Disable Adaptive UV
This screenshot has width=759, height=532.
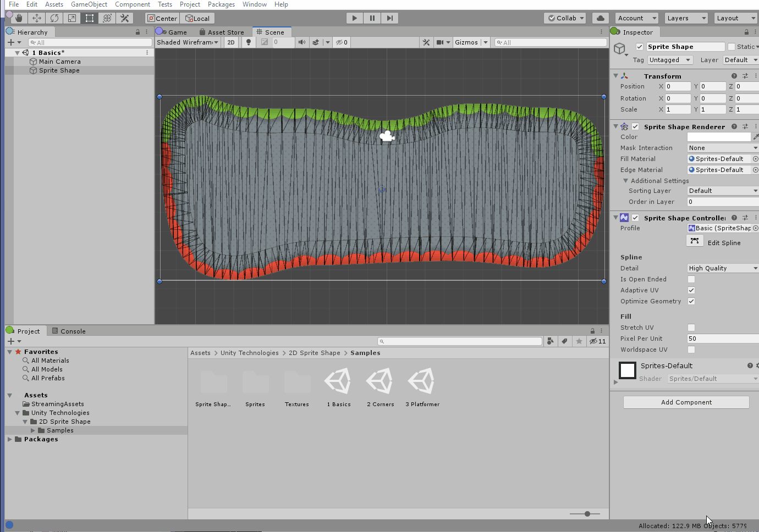pos(691,290)
